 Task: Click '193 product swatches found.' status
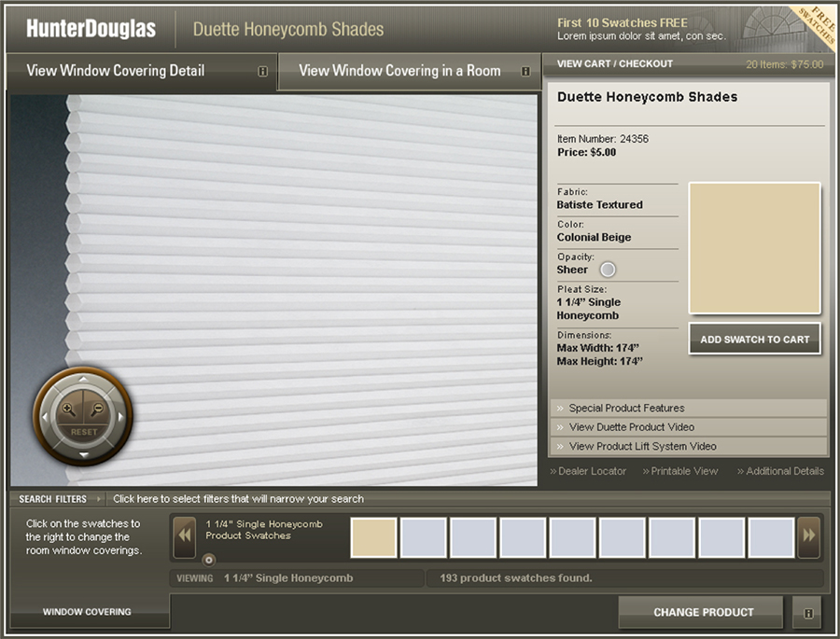(516, 578)
